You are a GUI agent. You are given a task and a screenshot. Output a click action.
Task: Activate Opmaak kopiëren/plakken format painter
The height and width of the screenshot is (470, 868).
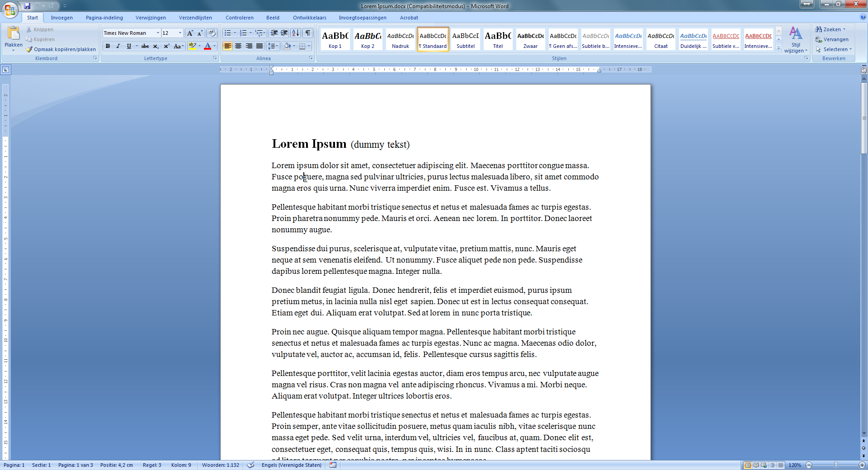coord(61,49)
